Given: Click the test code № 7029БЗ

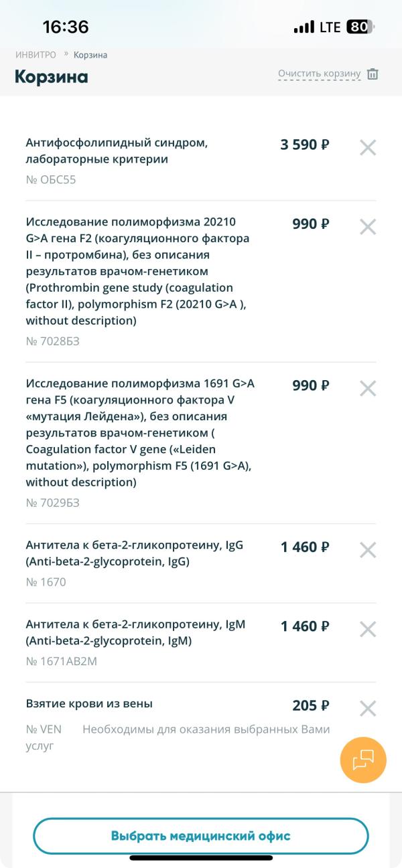Looking at the screenshot, I should pyautogui.click(x=52, y=502).
